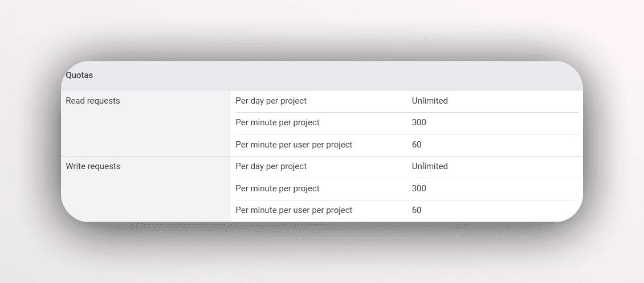Click the blank page background above the table
Viewport: 644px width, 283px height.
point(322,28)
